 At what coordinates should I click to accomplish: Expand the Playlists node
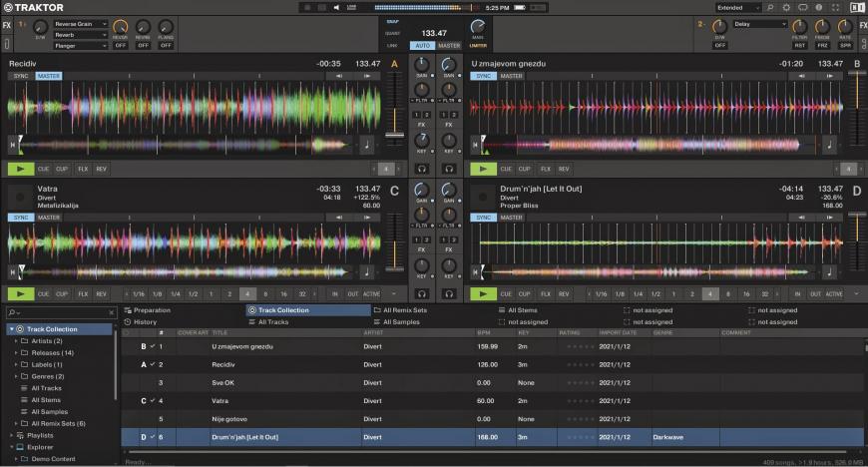(12, 435)
